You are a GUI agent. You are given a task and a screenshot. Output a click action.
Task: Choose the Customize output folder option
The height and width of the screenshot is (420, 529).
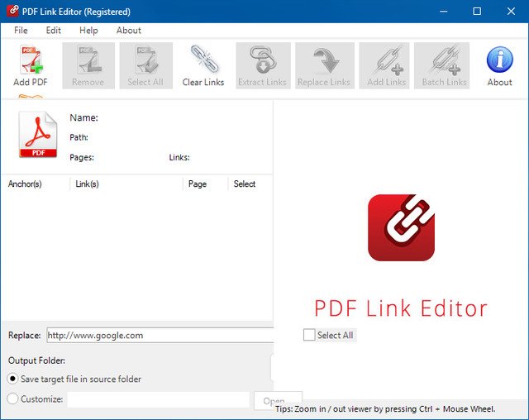pos(13,399)
